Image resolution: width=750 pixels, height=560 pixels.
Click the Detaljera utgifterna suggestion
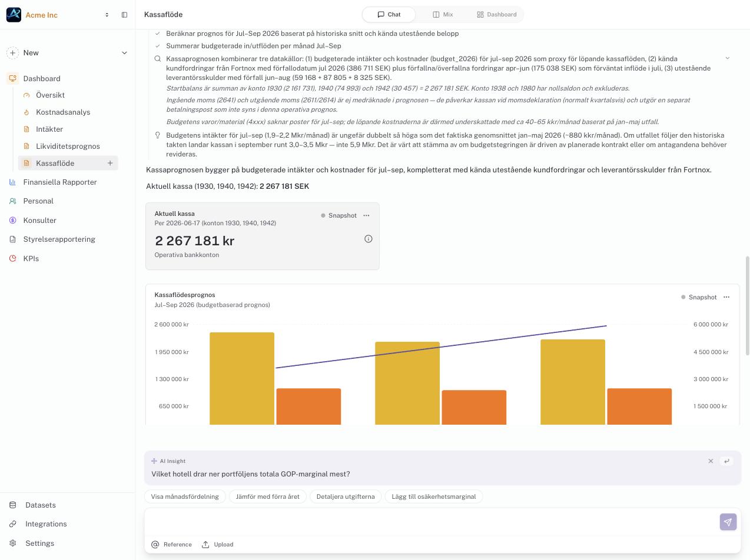coord(346,496)
